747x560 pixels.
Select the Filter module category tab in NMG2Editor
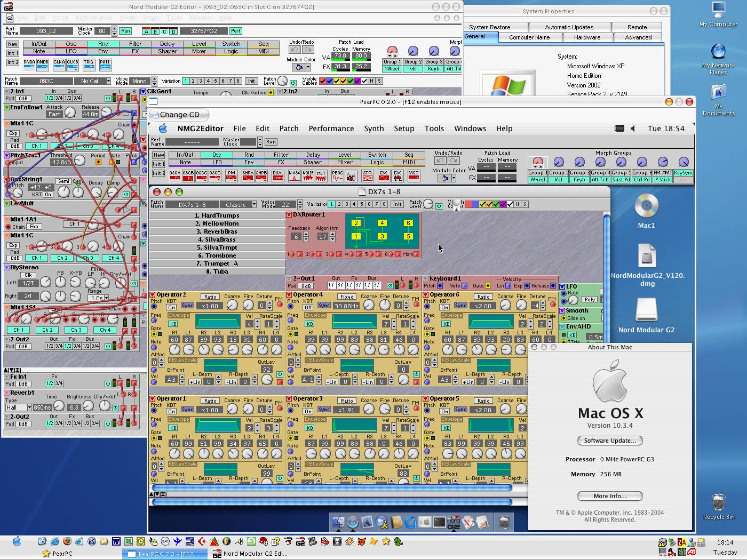tap(281, 155)
